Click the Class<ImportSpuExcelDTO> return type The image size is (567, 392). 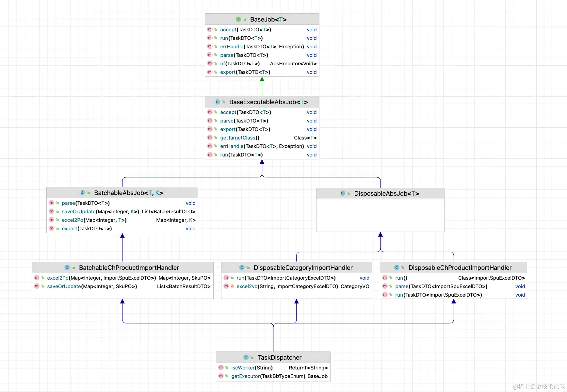[492, 278]
